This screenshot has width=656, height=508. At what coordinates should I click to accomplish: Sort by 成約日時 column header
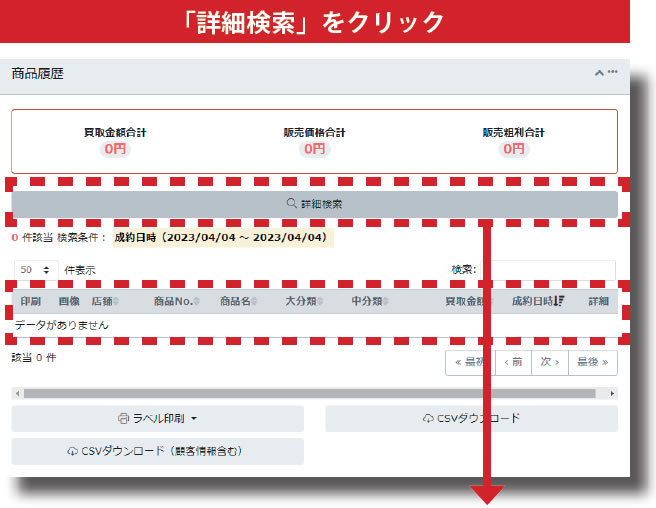click(537, 301)
